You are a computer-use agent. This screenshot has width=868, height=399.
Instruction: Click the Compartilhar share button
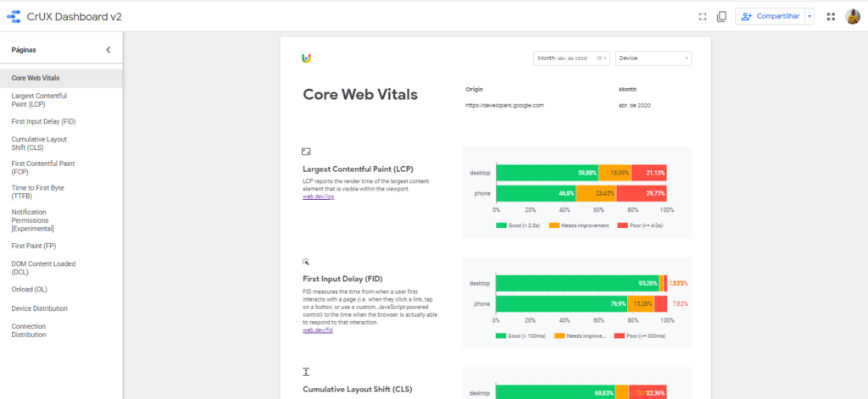770,17
